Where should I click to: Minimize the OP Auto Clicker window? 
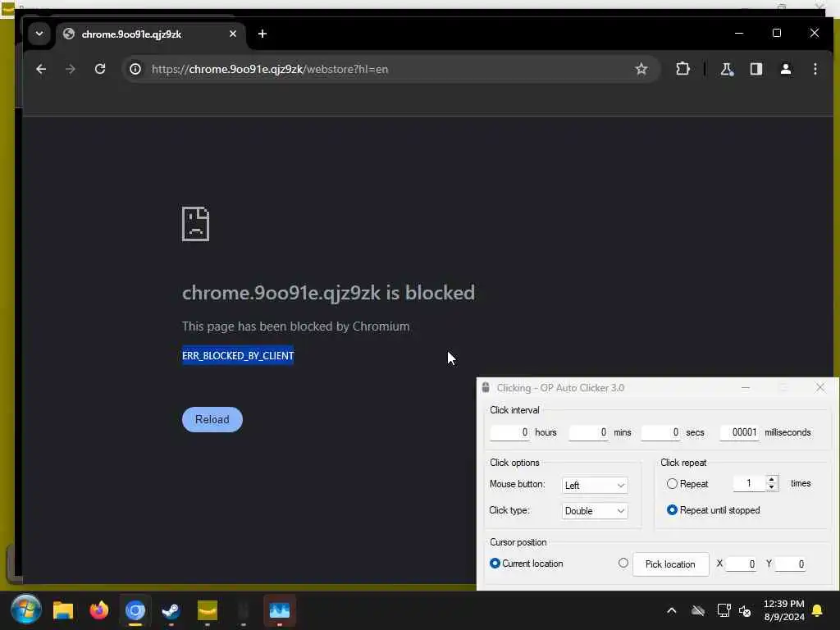click(746, 387)
